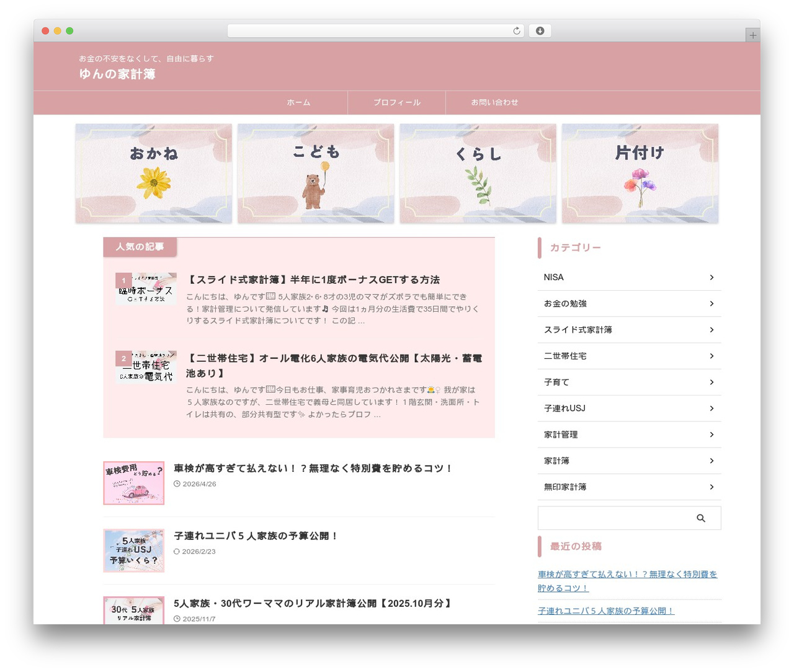This screenshot has height=672, width=794.
Task: Click the 子連れUSJ 予算 article thumbnail
Action: 134,550
